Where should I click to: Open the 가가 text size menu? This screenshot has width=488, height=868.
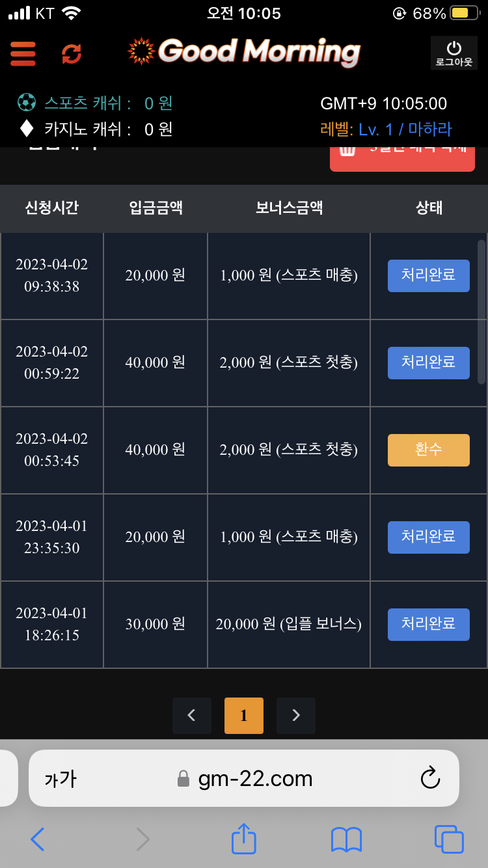(x=60, y=779)
